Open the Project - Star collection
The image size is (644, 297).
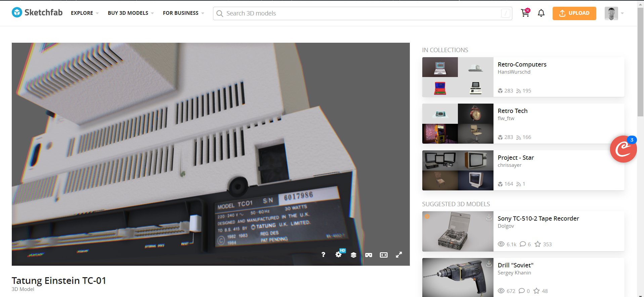(516, 157)
